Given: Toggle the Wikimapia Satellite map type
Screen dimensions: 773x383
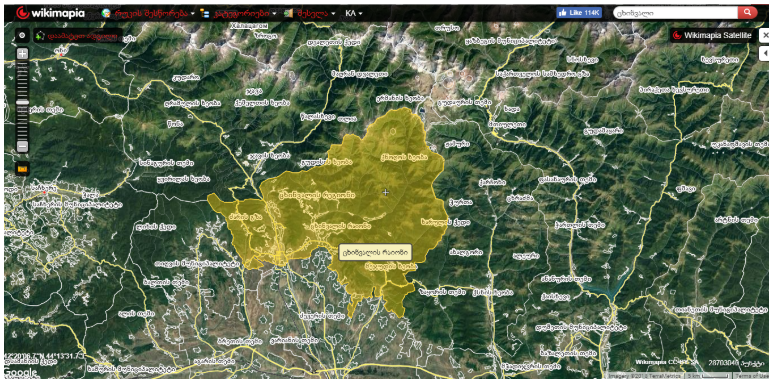Looking at the screenshot, I should coord(712,35).
